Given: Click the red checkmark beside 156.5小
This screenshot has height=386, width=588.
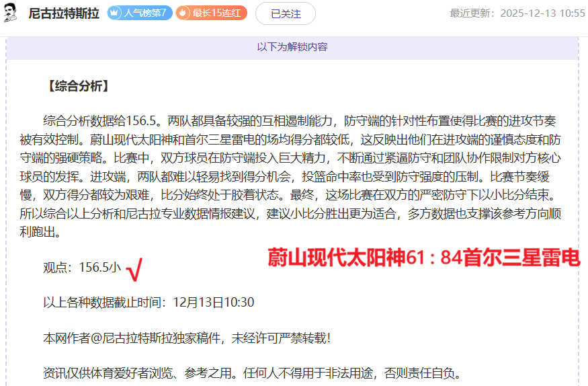Looking at the screenshot, I should point(134,270).
